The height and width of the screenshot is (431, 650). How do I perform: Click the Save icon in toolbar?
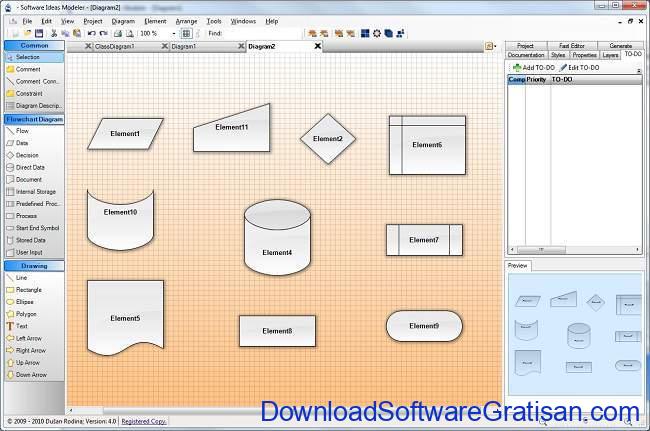coord(38,33)
